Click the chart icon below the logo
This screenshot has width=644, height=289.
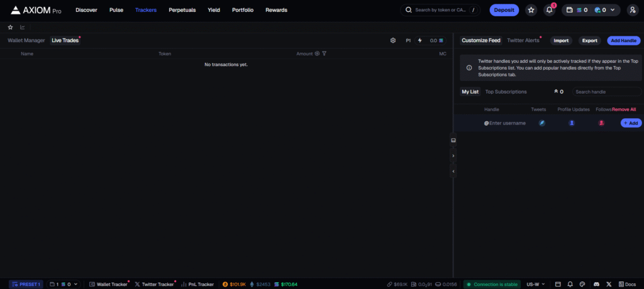tap(23, 28)
